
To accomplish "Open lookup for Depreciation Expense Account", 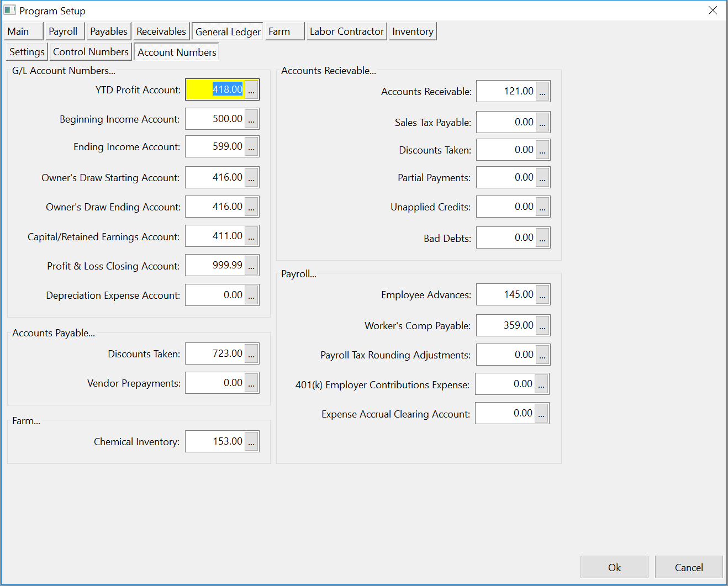I will point(251,295).
